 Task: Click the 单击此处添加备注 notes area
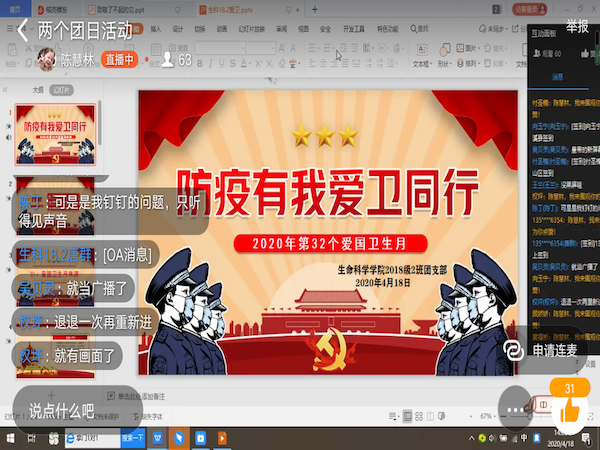[137, 396]
